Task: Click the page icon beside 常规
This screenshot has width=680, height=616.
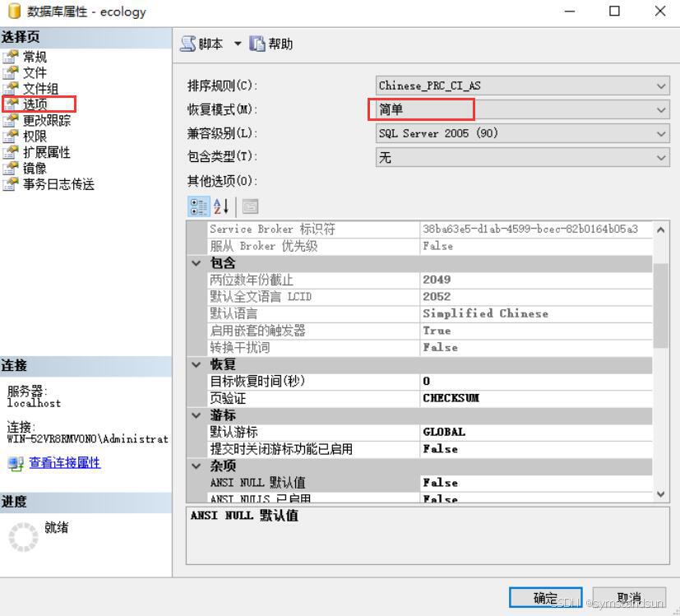Action: click(11, 57)
